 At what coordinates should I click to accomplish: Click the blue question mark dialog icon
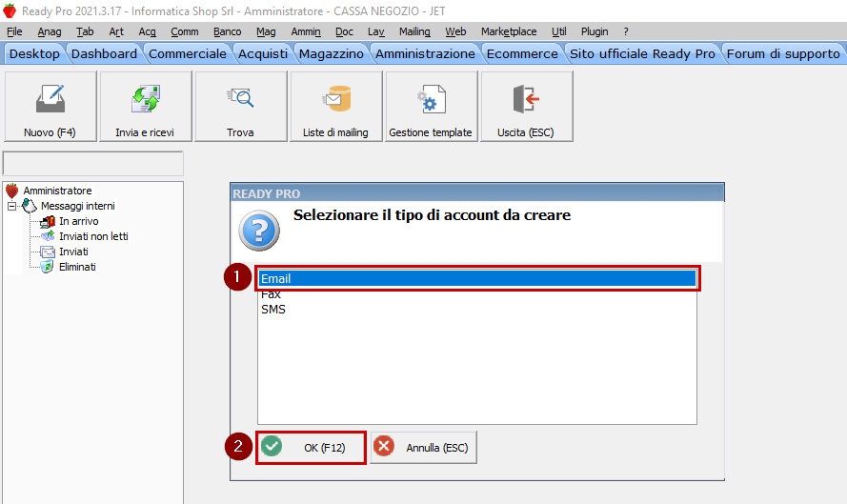pyautogui.click(x=259, y=231)
